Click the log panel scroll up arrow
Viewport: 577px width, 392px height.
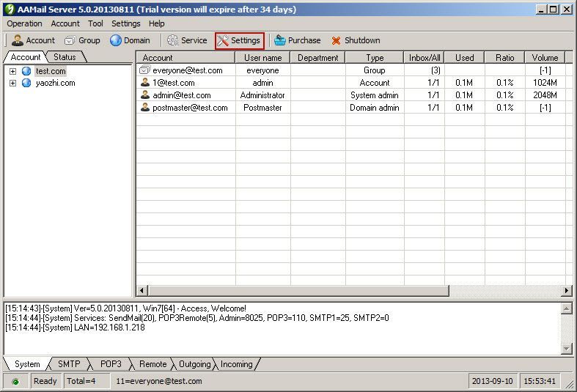point(566,308)
